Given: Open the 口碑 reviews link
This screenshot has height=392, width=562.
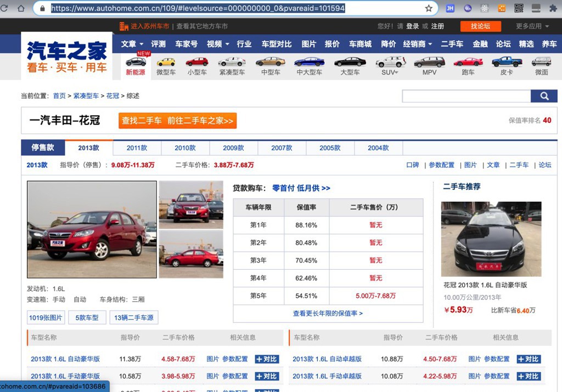Looking at the screenshot, I should pos(413,165).
